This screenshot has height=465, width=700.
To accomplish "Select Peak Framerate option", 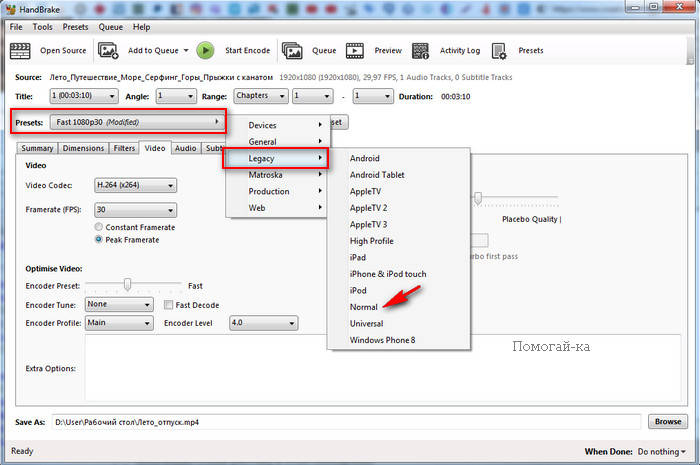I will [99, 239].
